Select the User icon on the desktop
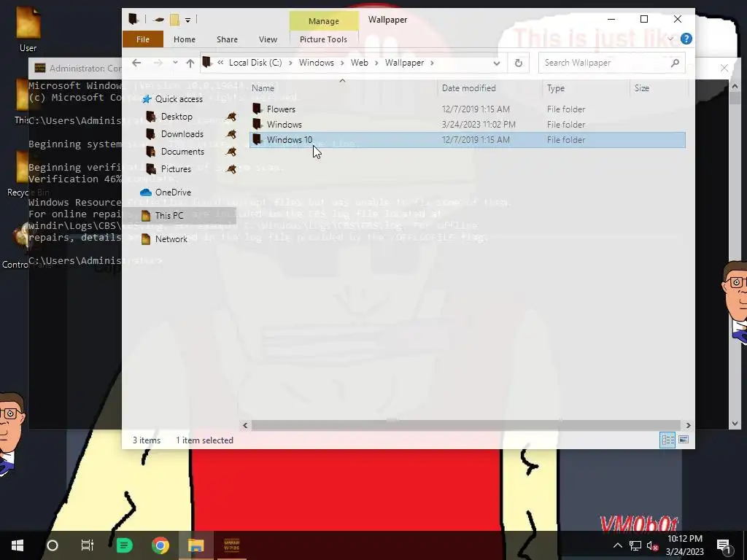The image size is (747, 560). 28,28
